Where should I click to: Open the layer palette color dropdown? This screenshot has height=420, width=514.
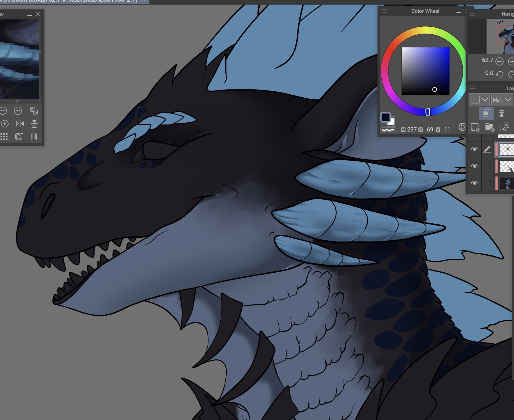click(x=479, y=100)
